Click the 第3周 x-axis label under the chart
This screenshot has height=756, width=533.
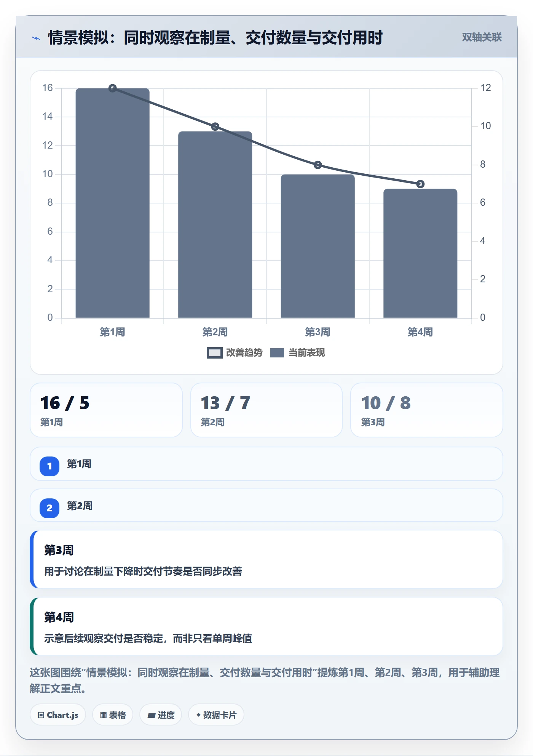coord(318,332)
